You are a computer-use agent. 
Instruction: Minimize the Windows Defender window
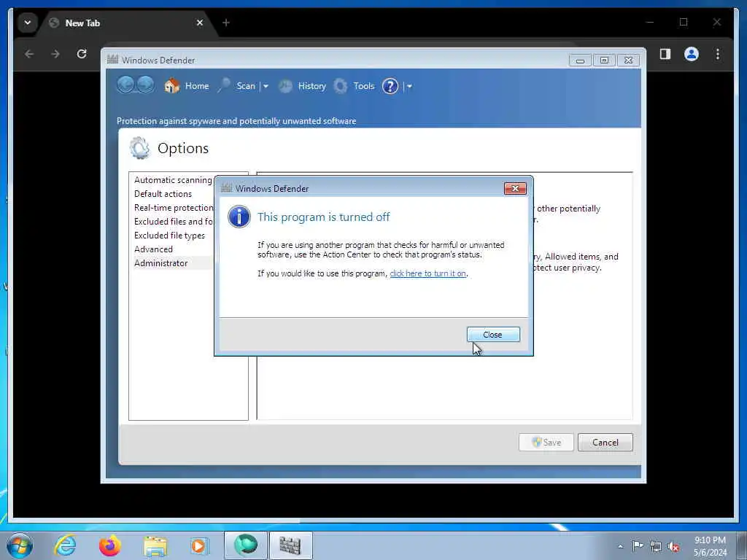(580, 61)
